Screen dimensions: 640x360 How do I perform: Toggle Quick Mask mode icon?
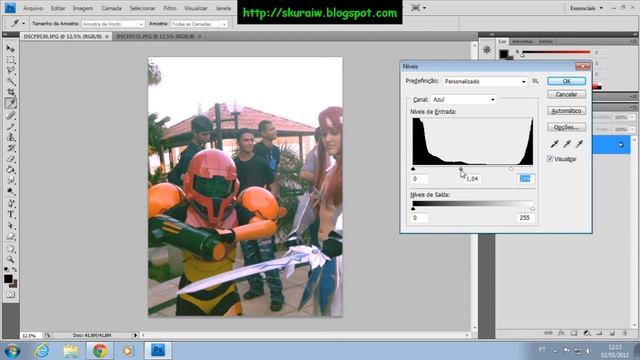click(x=11, y=294)
